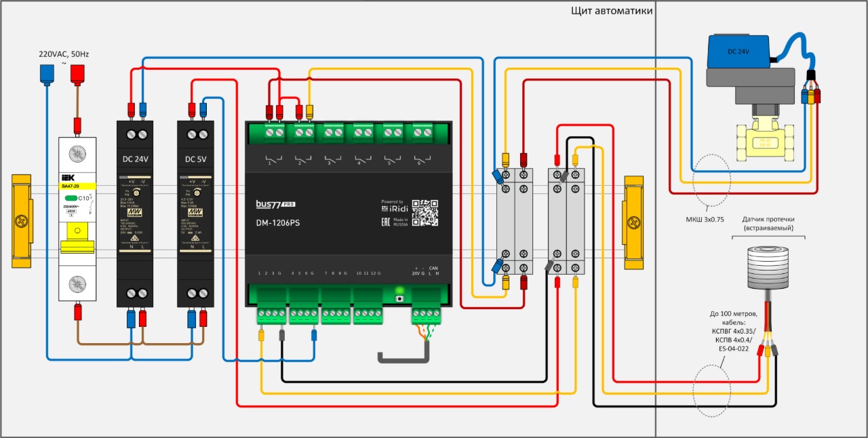868x438 pixels.
Task: Flip the yellow handle of the IEK breaker
Action: point(77,239)
